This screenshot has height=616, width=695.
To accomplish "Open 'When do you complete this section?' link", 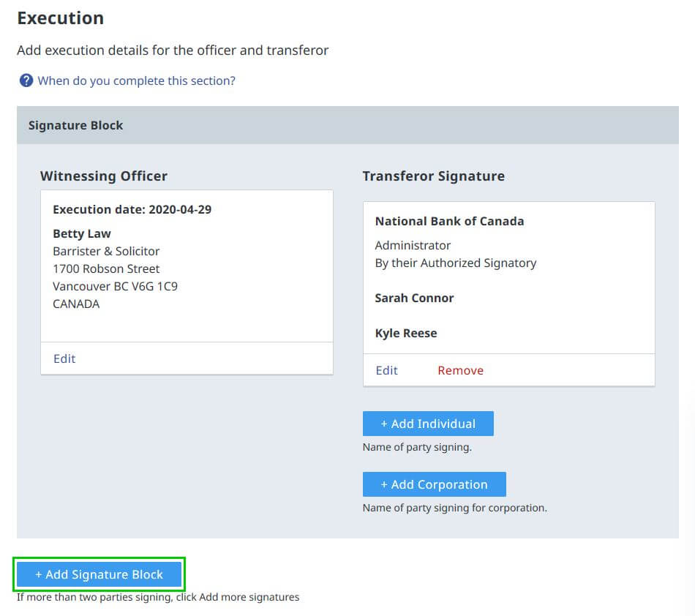I will click(136, 80).
